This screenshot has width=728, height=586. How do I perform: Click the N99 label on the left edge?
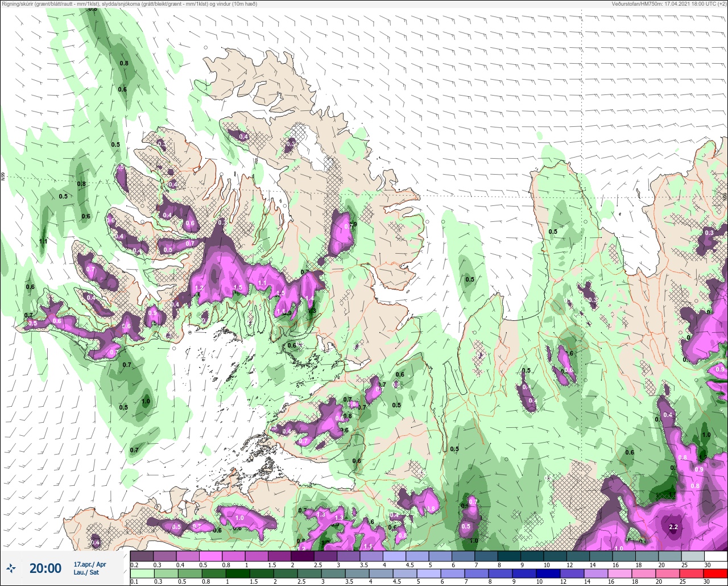[3, 177]
